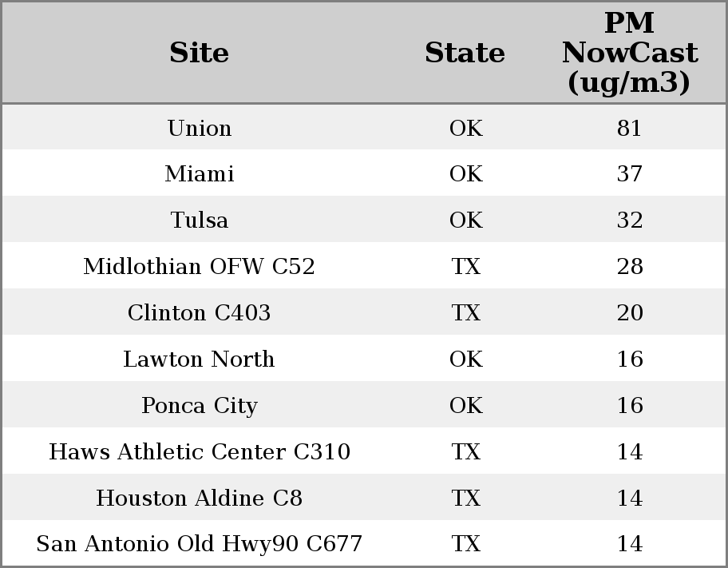Select San Antonio Old Hwy90 C677
The image size is (728, 568).
coord(200,543)
